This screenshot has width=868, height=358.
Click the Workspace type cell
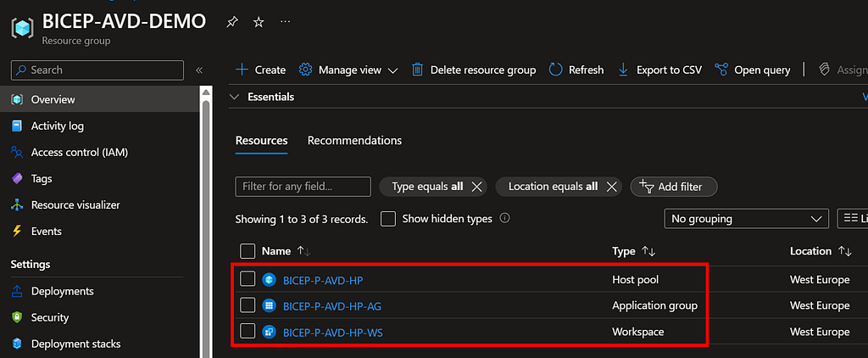coord(637,332)
